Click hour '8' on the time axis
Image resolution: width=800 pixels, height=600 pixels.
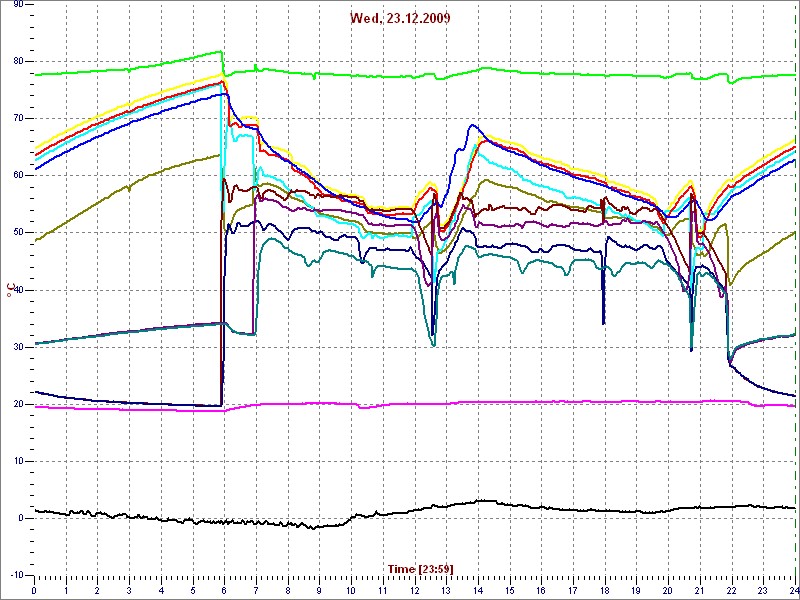(x=288, y=590)
